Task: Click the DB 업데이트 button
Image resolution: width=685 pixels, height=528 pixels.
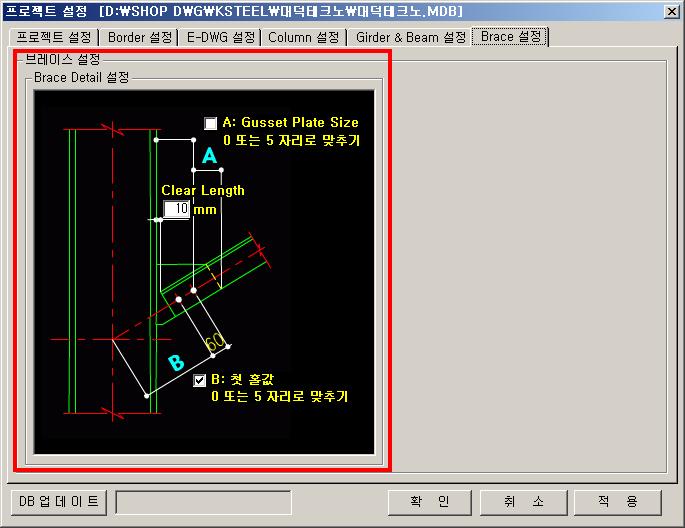Action: pyautogui.click(x=59, y=502)
